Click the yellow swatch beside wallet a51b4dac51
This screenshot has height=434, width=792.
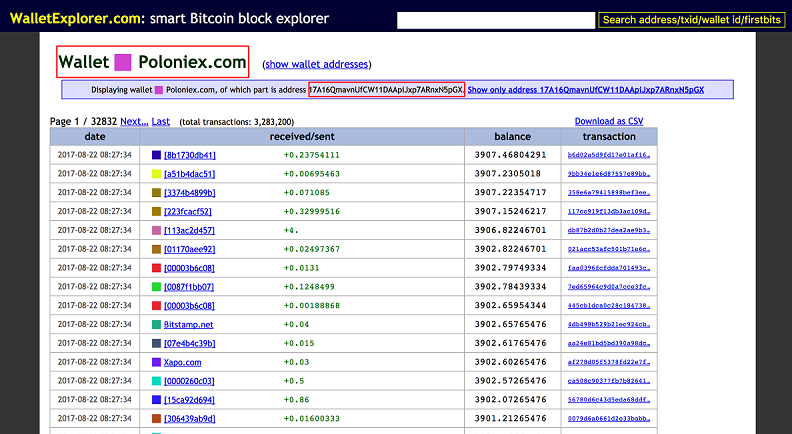(x=157, y=174)
